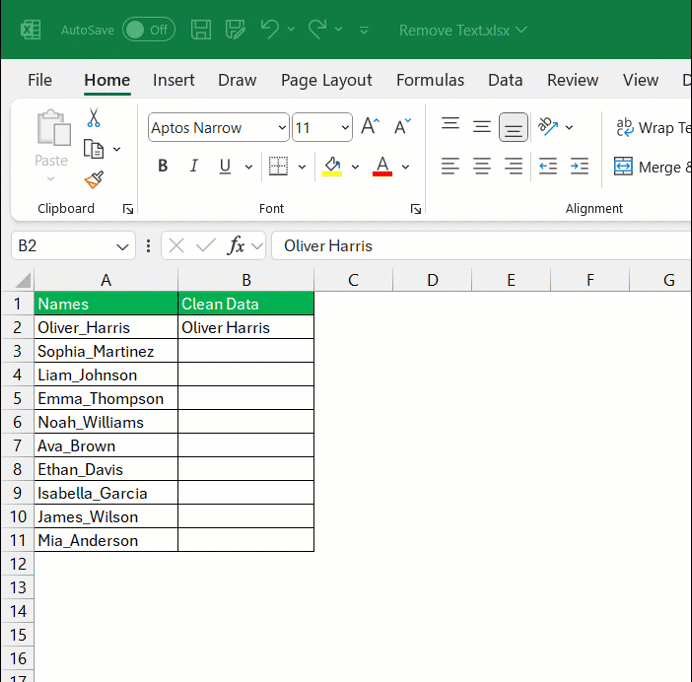This screenshot has width=692, height=682.
Task: Click the Save floppy disk icon
Action: (x=201, y=30)
